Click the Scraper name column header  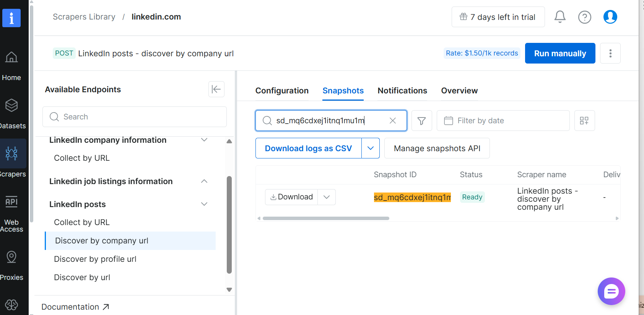(542, 175)
